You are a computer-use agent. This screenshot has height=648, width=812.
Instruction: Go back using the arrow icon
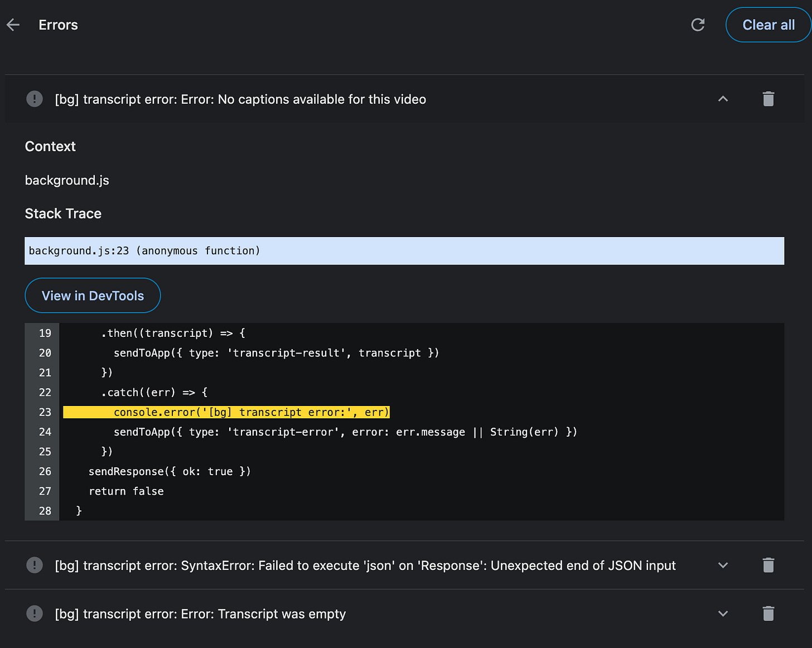pyautogui.click(x=13, y=25)
